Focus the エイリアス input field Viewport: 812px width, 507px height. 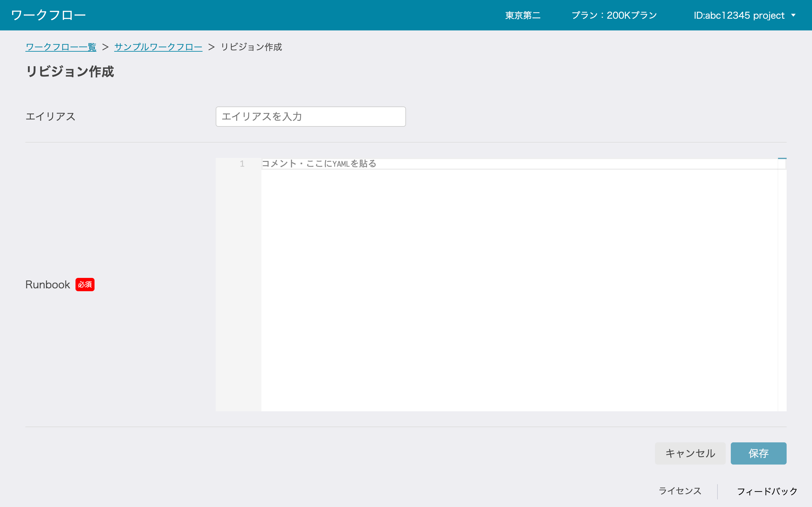[x=311, y=116]
